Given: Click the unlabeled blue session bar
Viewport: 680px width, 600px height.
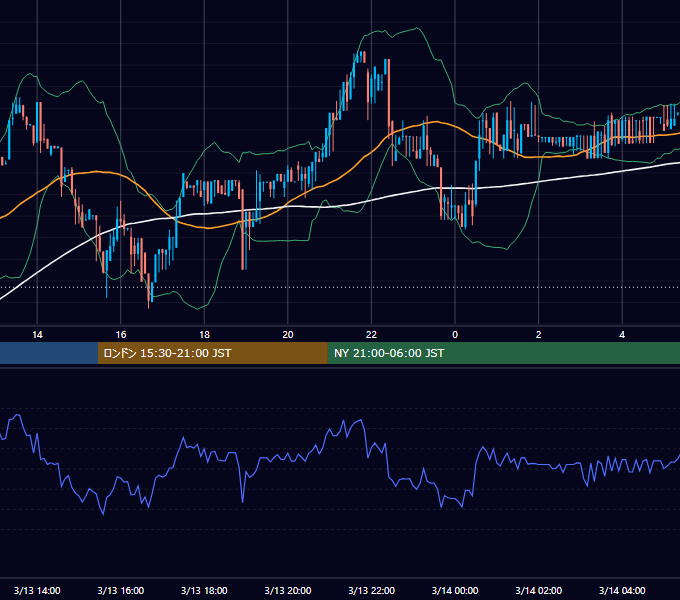Looking at the screenshot, I should (49, 353).
